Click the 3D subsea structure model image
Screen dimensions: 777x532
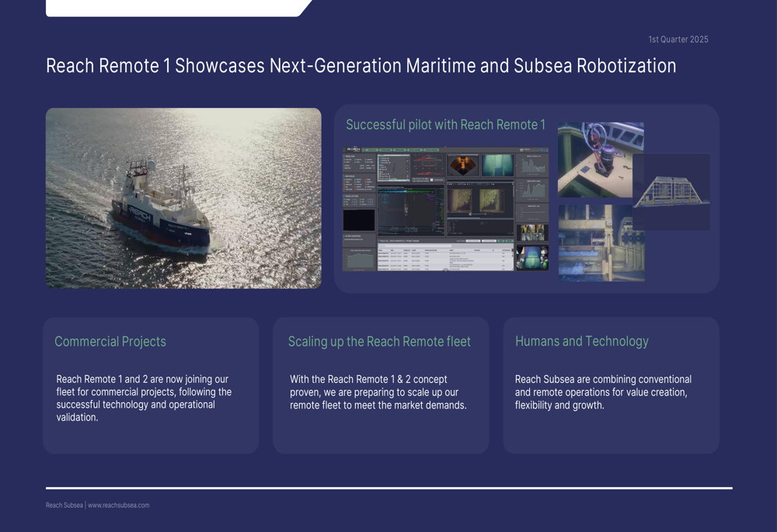pos(671,192)
